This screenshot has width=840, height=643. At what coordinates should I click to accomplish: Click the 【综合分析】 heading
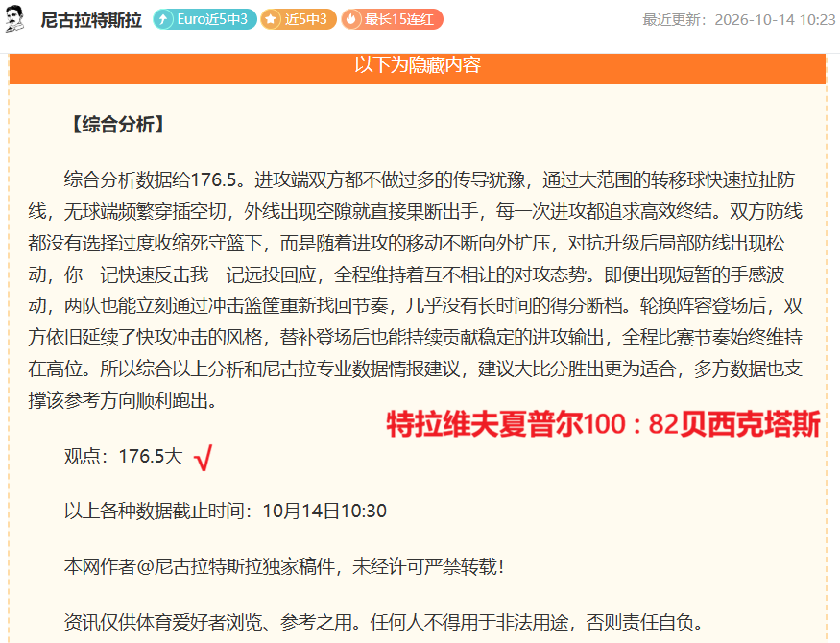(118, 124)
